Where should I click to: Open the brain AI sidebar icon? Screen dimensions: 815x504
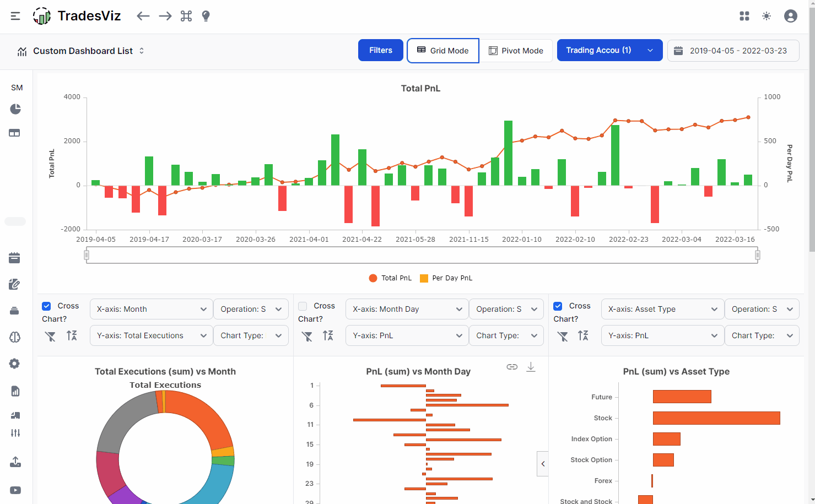tap(15, 337)
